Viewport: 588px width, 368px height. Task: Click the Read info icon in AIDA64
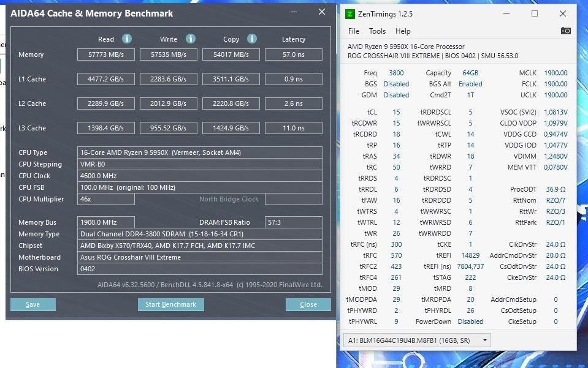point(127,39)
